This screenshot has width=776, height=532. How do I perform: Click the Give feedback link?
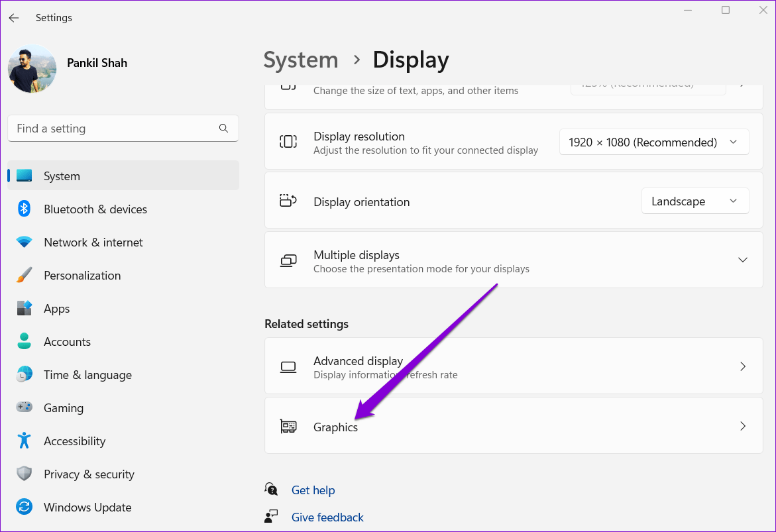click(x=327, y=517)
